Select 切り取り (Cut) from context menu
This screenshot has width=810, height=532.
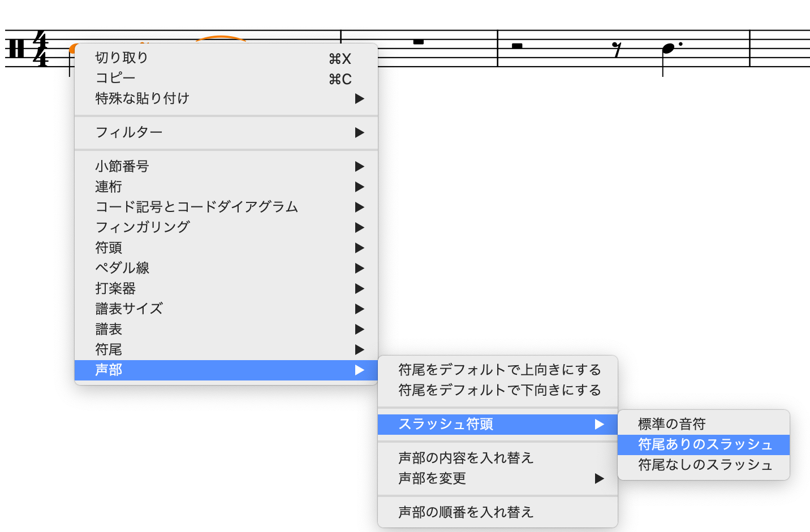tap(122, 58)
